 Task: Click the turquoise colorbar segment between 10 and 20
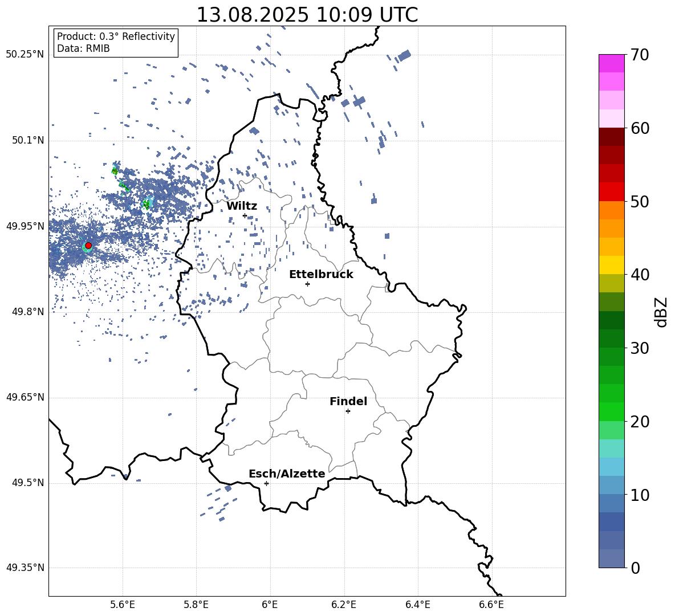tap(611, 448)
